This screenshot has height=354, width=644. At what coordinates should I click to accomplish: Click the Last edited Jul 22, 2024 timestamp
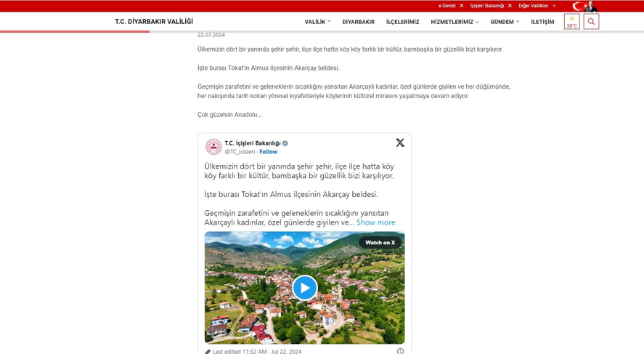pyautogui.click(x=257, y=352)
